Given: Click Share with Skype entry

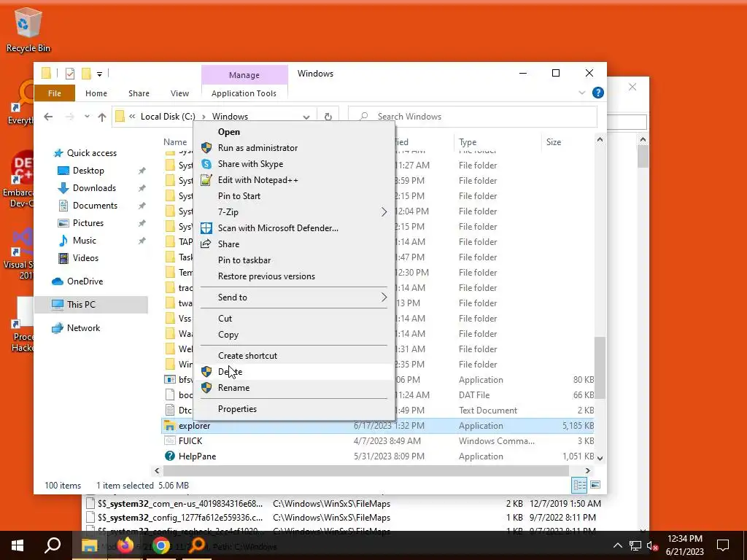Looking at the screenshot, I should tap(294, 164).
